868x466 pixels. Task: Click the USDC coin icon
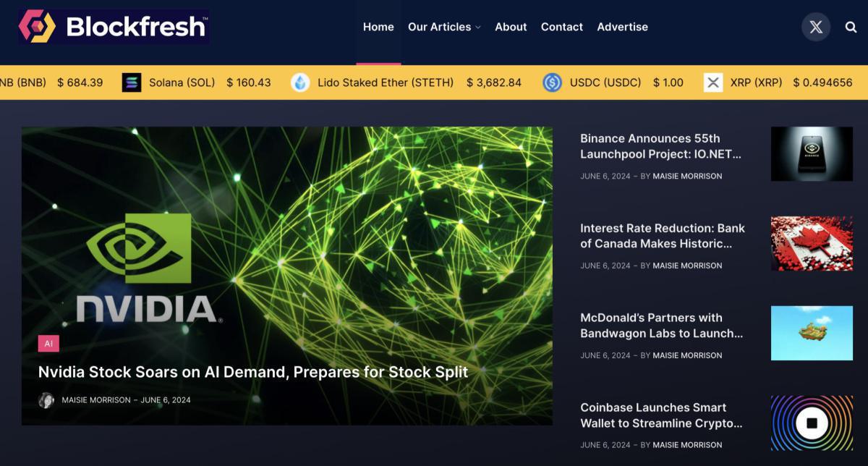point(552,82)
